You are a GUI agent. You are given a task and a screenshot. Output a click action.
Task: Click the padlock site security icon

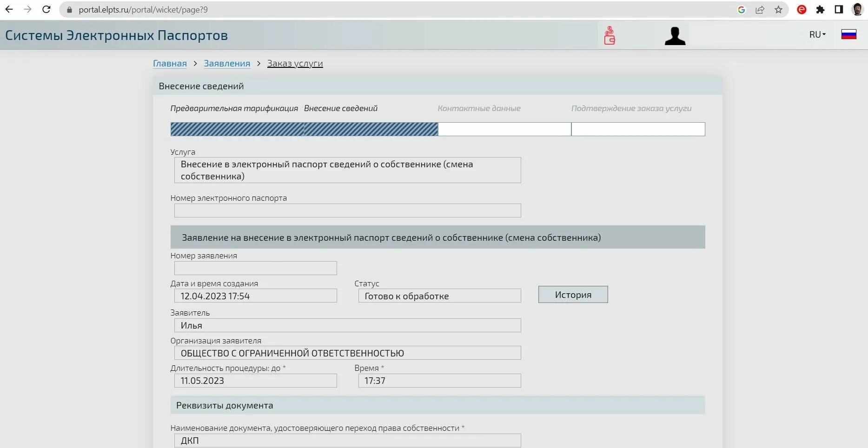tap(69, 10)
